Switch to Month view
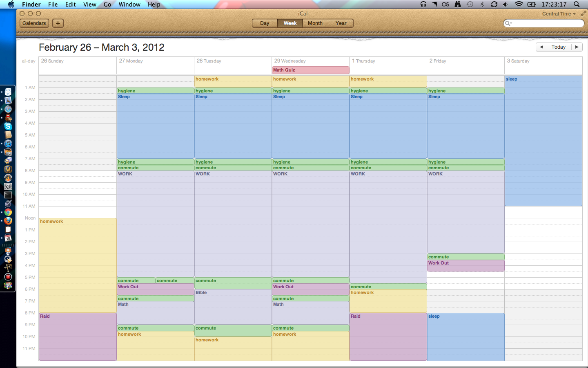The width and height of the screenshot is (588, 368). tap(315, 23)
